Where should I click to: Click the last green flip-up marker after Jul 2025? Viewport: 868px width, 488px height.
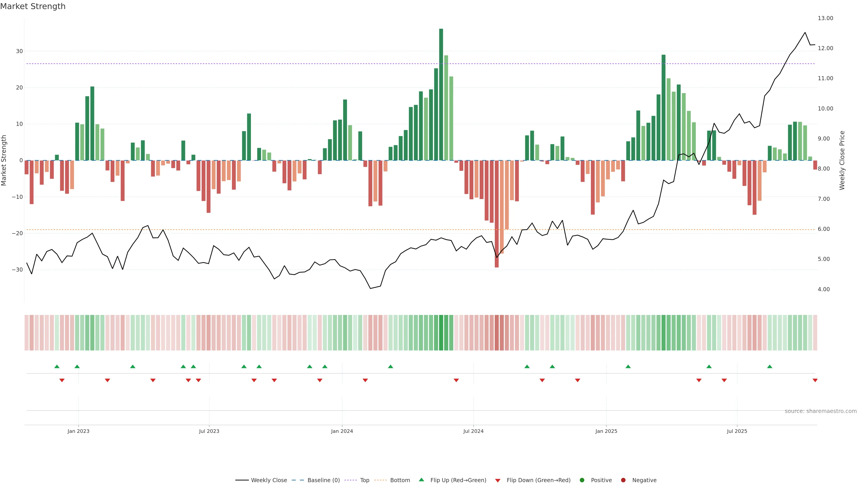(770, 366)
